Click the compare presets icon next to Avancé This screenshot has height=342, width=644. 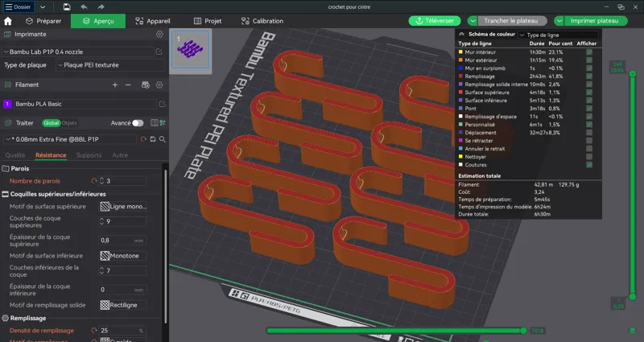click(x=163, y=123)
